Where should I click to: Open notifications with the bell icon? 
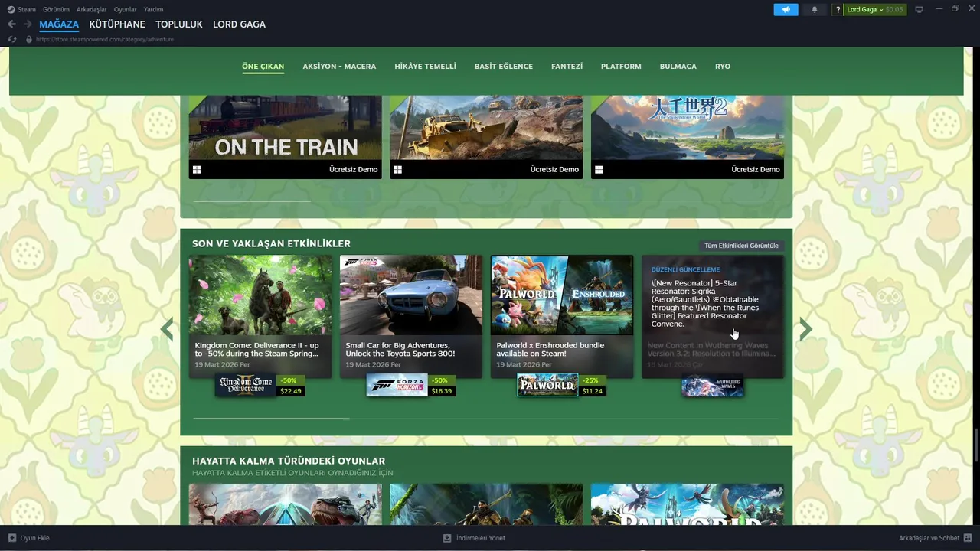pyautogui.click(x=814, y=9)
